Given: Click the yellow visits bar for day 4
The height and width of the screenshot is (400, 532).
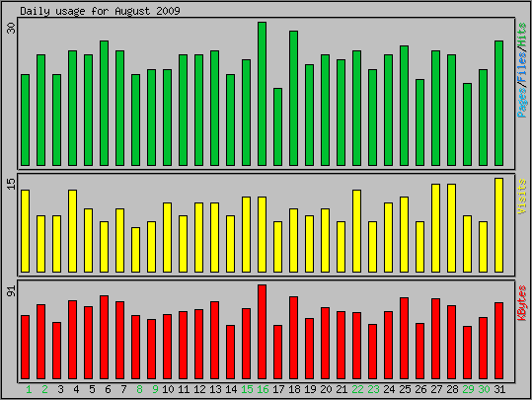Looking at the screenshot, I should pos(73,231).
